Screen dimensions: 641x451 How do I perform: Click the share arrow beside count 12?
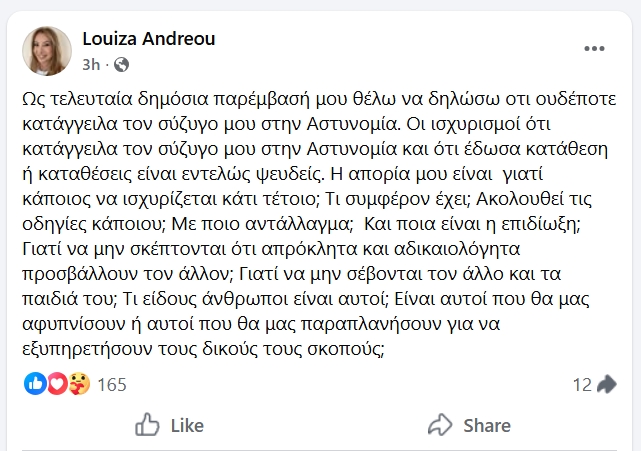606,383
